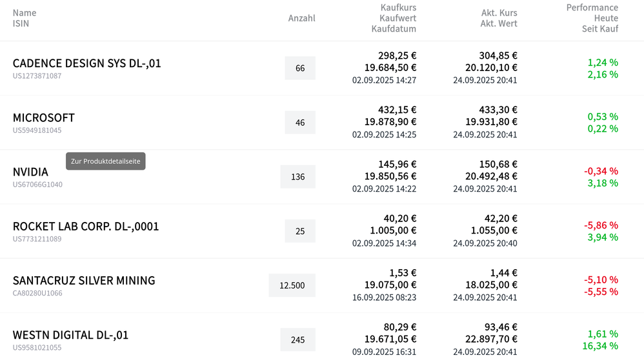Click the Cadence quantity box showing 66

pos(300,68)
